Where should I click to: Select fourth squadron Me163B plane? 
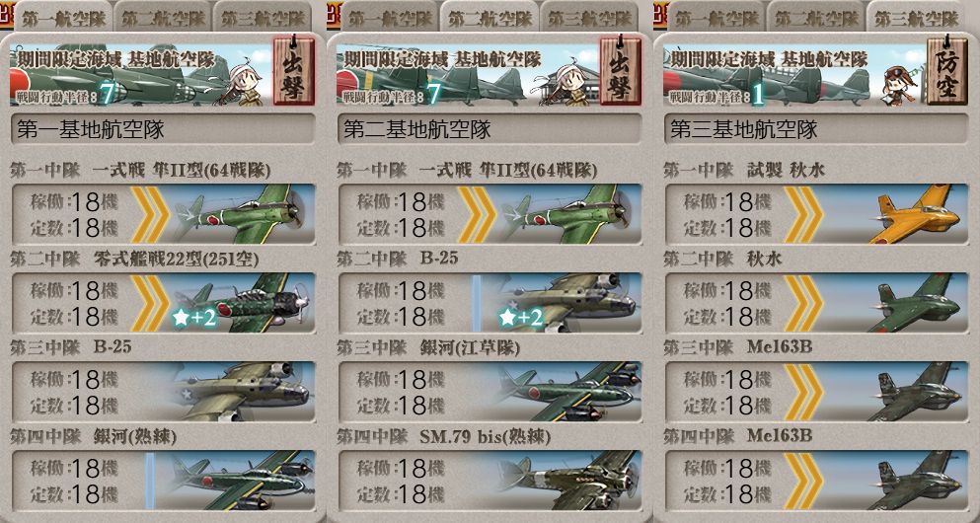[817, 481]
